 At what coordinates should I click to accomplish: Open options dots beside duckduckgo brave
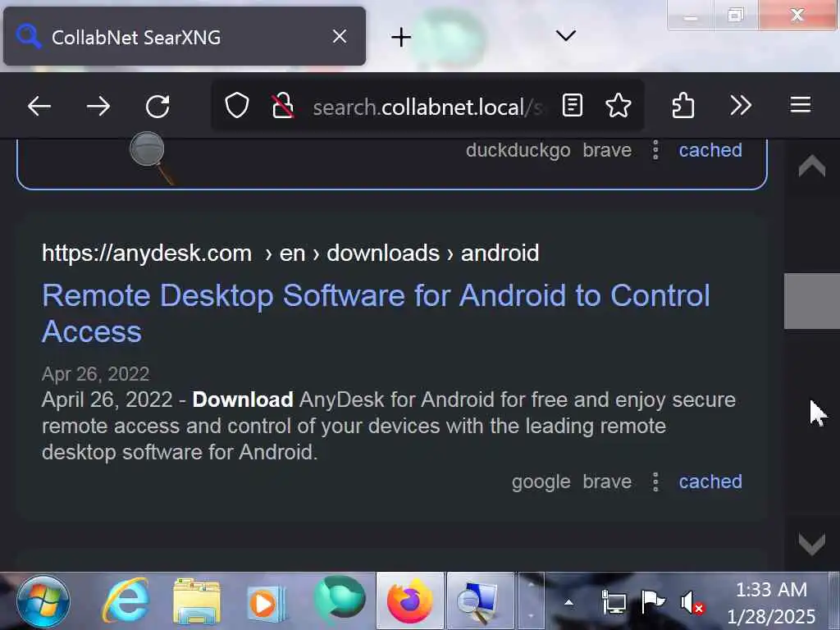pyautogui.click(x=655, y=150)
